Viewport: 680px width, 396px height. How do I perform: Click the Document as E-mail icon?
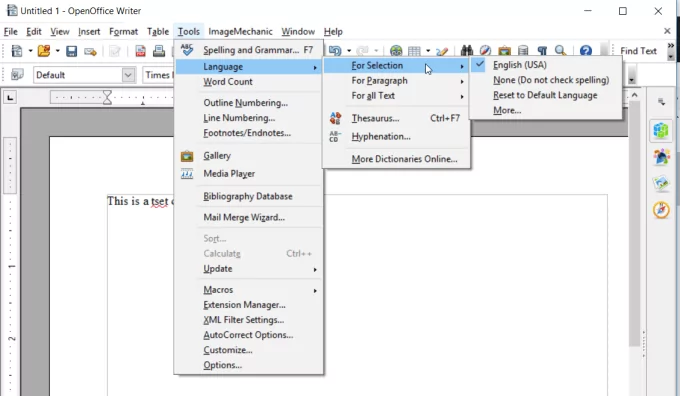coord(90,52)
